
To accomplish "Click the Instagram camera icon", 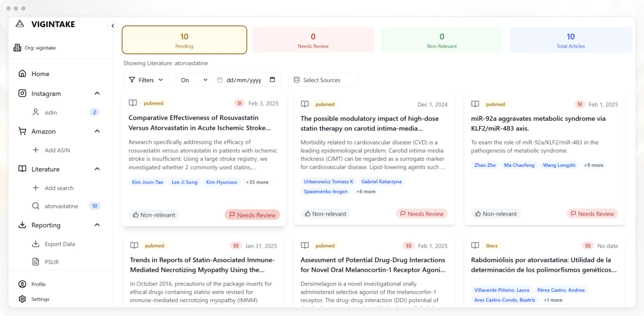I will pos(22,93).
